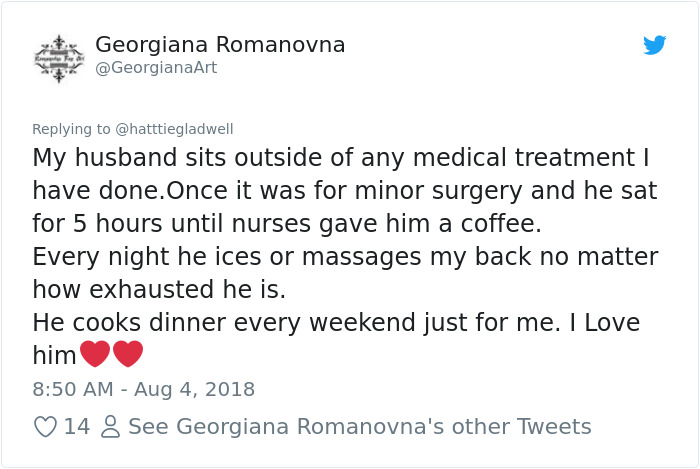Click the person silhouette icon
This screenshot has height=469, width=700.
111,427
